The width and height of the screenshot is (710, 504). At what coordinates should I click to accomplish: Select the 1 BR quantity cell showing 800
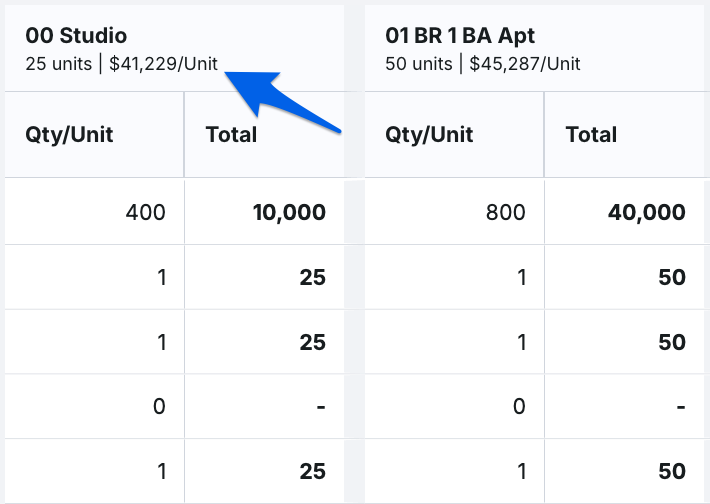click(454, 212)
